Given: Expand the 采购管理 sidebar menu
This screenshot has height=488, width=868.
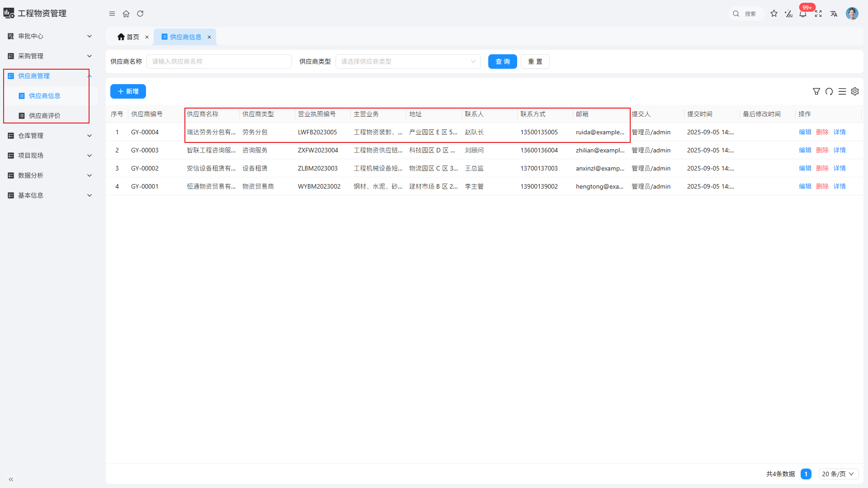Looking at the screenshot, I should [x=50, y=56].
